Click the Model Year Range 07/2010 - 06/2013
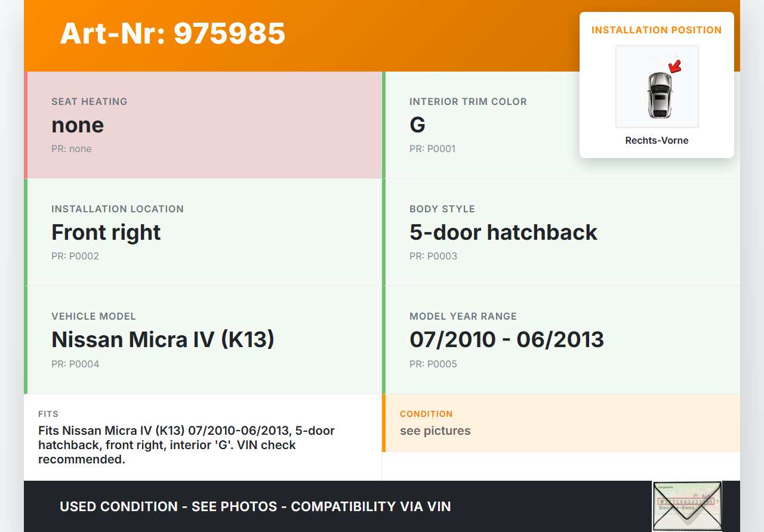This screenshot has height=532, width=764. (507, 339)
